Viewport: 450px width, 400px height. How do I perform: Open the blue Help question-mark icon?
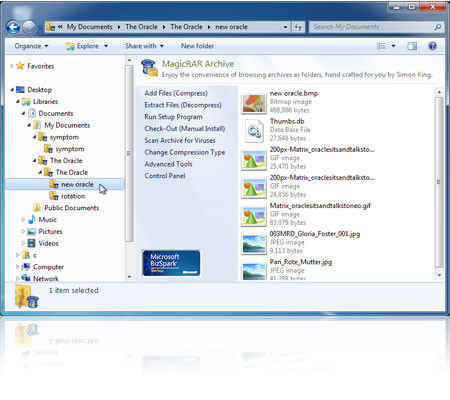[x=432, y=46]
